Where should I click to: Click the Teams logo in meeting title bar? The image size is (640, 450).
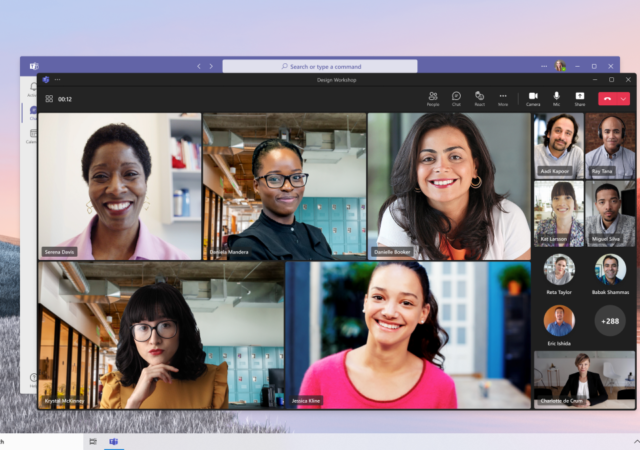point(46,80)
